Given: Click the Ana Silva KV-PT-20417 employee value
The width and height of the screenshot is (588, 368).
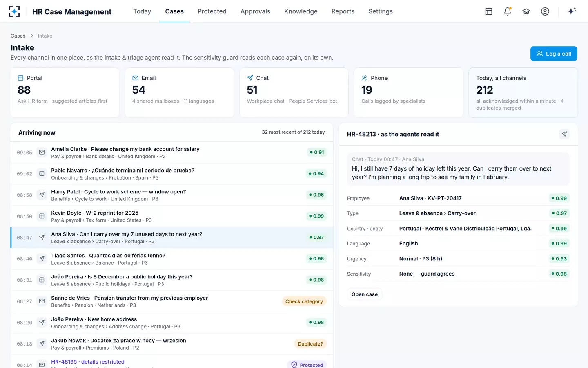Looking at the screenshot, I should point(430,198).
